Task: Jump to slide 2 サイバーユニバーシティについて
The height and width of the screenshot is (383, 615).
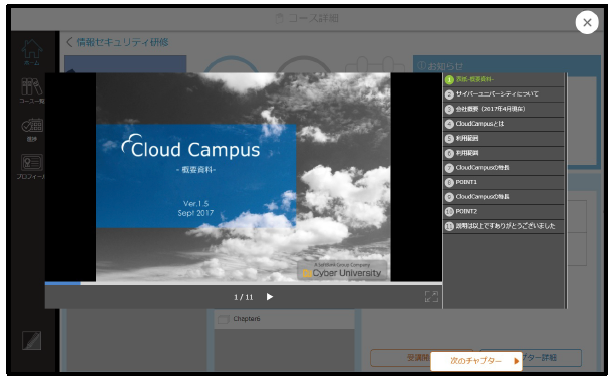Action: tap(504, 95)
